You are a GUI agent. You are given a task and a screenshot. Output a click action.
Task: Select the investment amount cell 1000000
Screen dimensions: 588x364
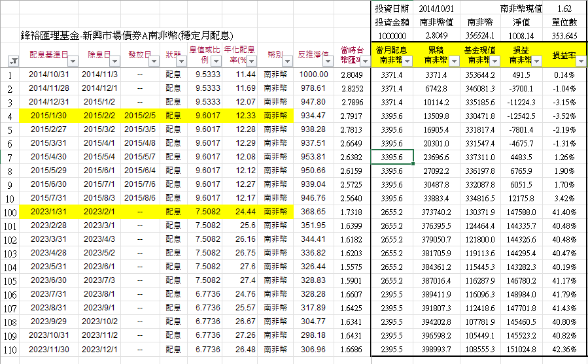(x=392, y=36)
